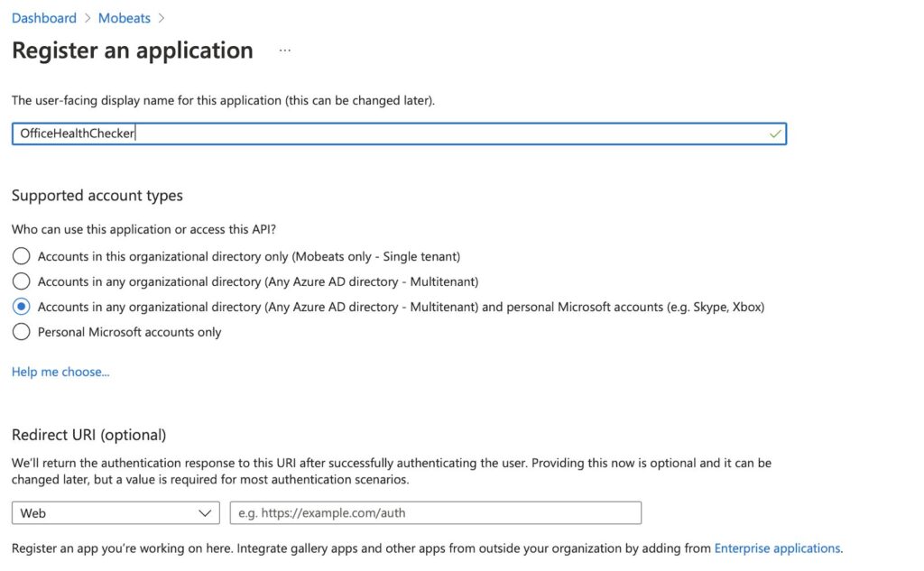Click chevron after Dashboard breadcrumb
The height and width of the screenshot is (571, 924).
click(x=88, y=18)
